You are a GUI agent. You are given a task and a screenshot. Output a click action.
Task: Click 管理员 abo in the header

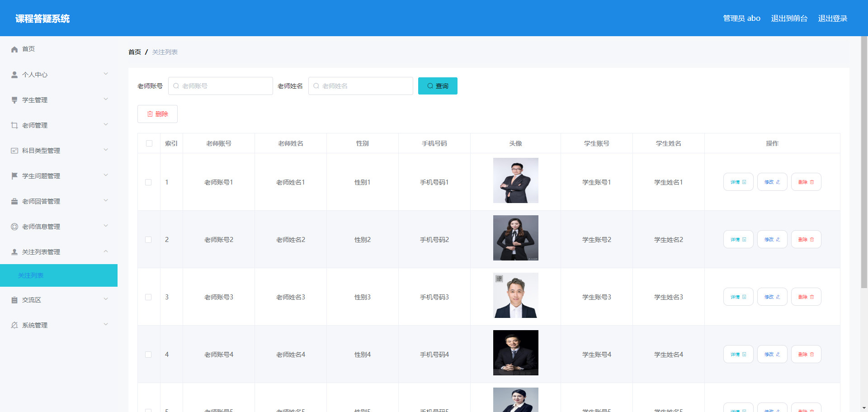point(741,19)
